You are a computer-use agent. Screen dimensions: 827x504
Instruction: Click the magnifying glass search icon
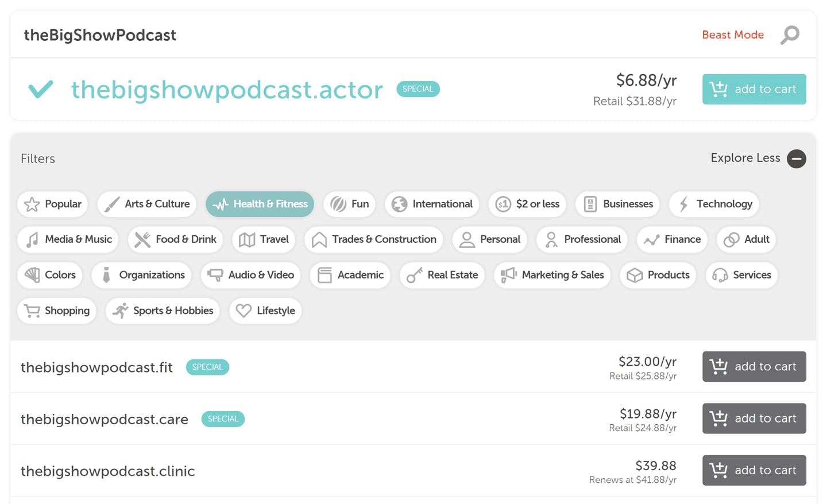(x=790, y=35)
